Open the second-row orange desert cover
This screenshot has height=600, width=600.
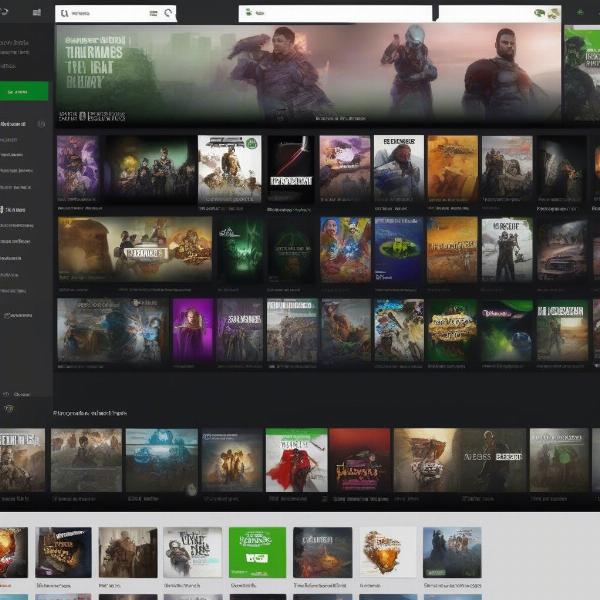click(452, 249)
